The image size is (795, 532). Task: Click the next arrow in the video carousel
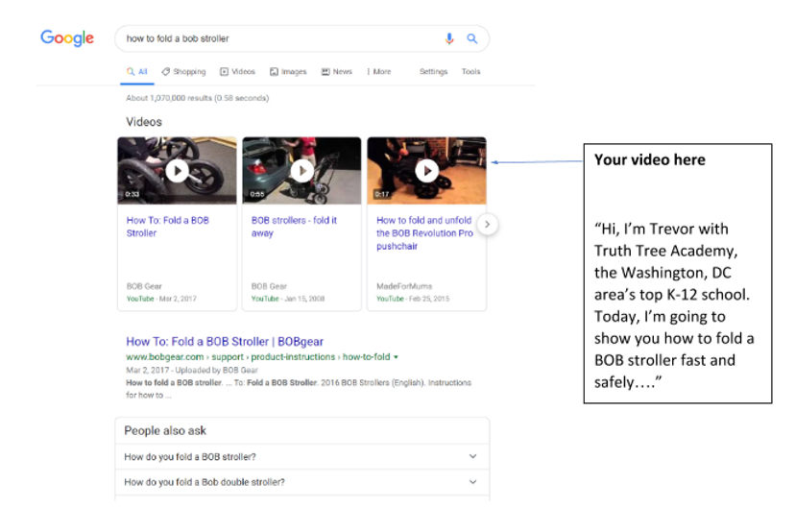click(x=487, y=224)
